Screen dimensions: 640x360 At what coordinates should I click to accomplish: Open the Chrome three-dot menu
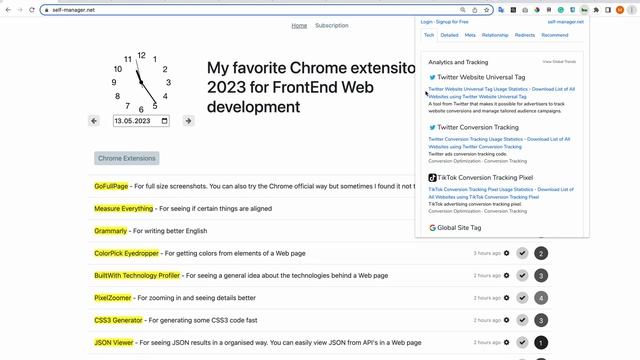pos(632,10)
